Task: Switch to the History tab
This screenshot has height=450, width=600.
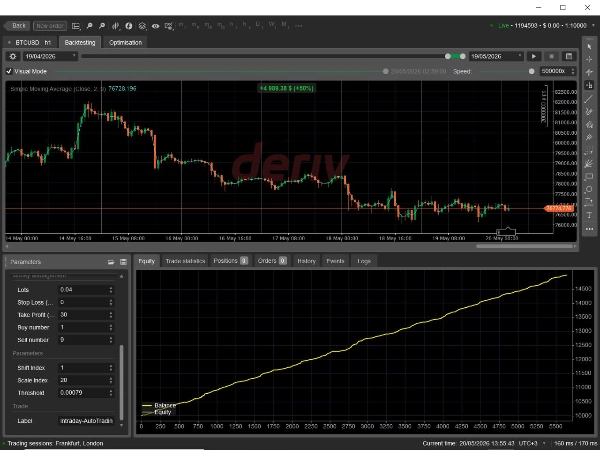Action: (307, 261)
